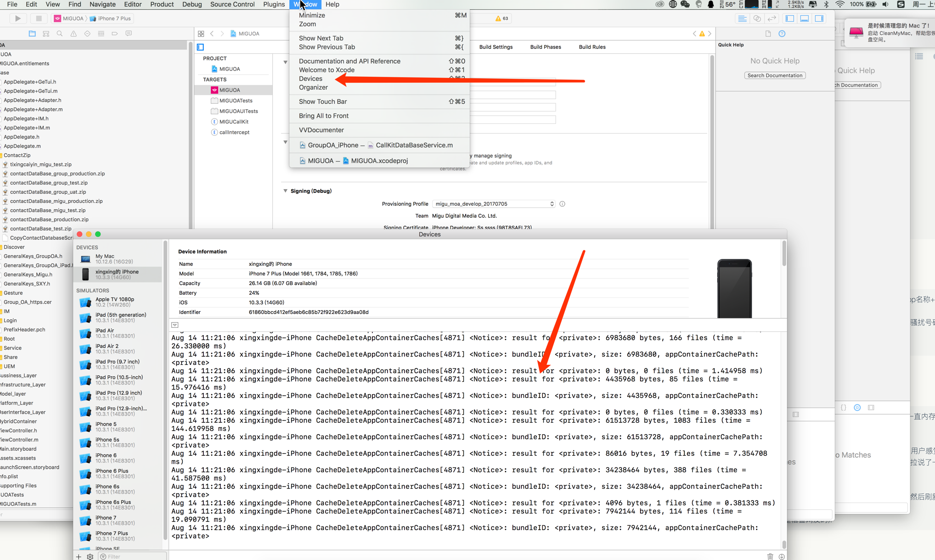This screenshot has height=560, width=935.
Task: Open the Devices window gear menu
Action: (x=90, y=556)
